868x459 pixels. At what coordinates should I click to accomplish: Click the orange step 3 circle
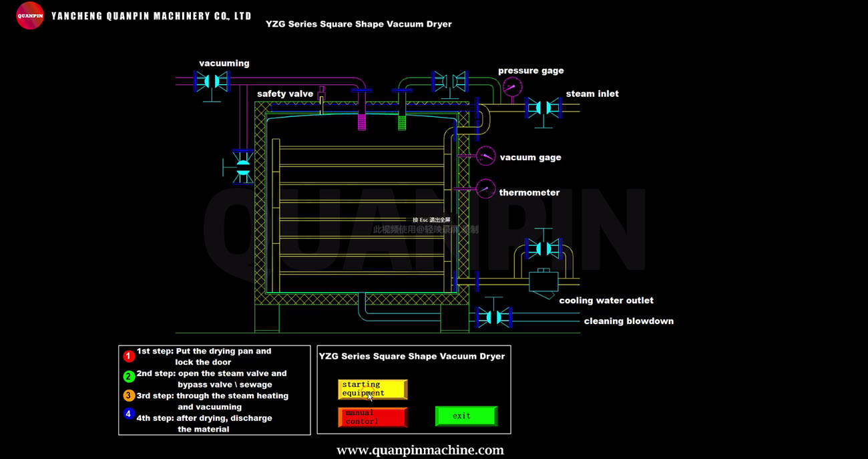[x=129, y=395]
